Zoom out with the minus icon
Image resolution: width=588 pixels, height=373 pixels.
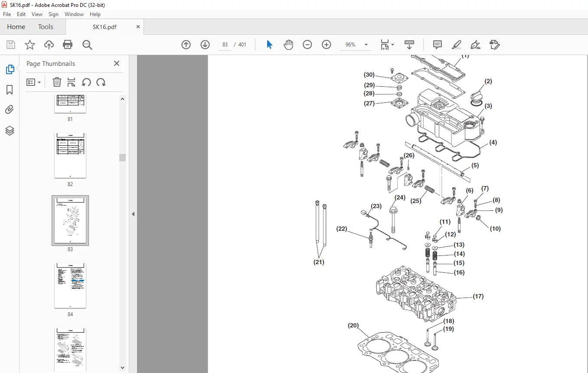[307, 45]
